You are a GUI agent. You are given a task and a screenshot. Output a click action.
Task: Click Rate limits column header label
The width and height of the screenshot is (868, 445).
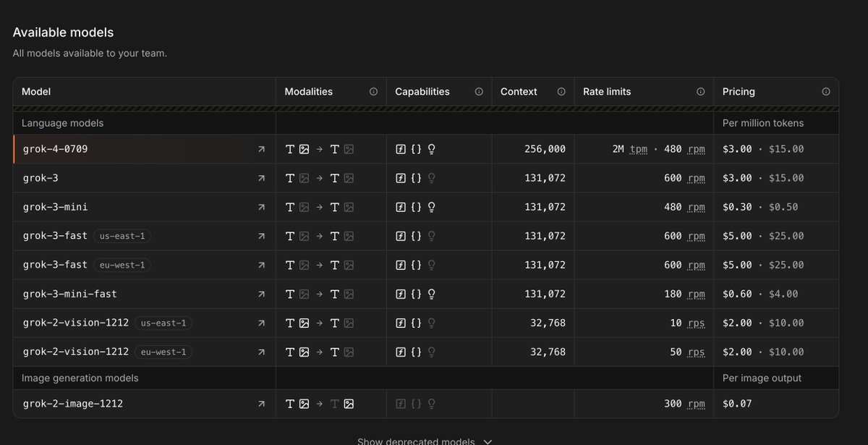coord(607,92)
